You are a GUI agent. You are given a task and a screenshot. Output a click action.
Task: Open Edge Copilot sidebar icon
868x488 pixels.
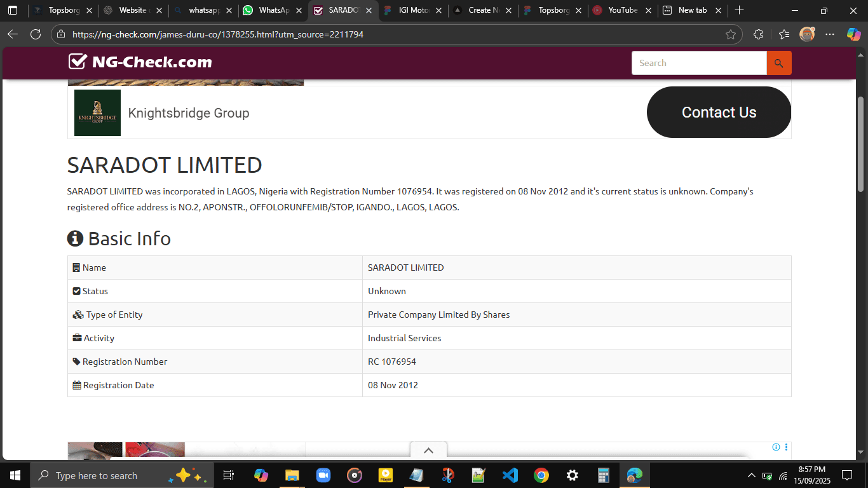[x=853, y=34]
